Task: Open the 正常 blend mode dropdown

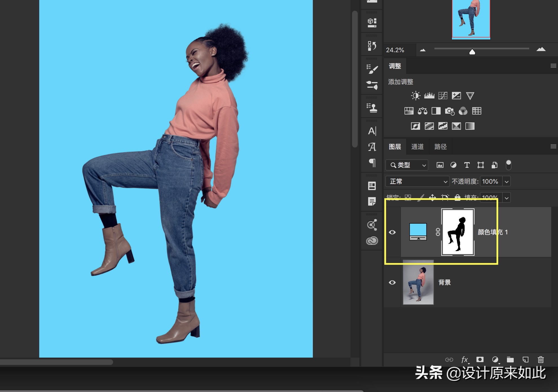Action: [x=417, y=181]
